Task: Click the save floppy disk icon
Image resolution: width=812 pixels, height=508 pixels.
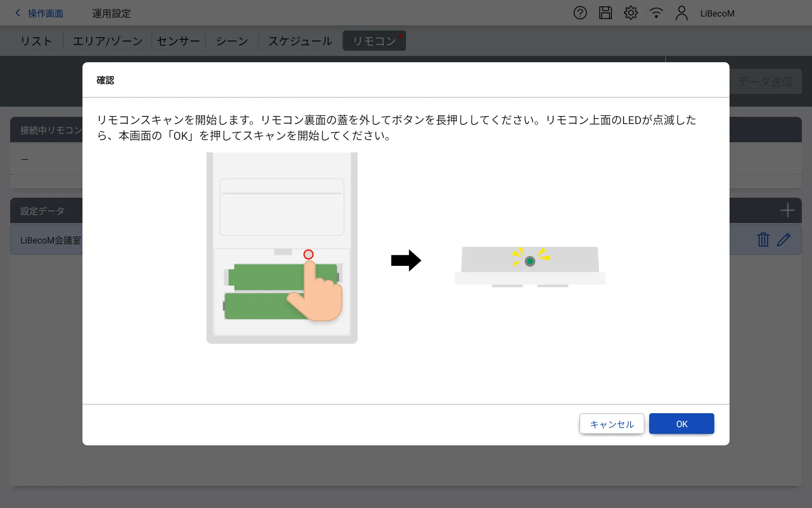Action: 605,13
